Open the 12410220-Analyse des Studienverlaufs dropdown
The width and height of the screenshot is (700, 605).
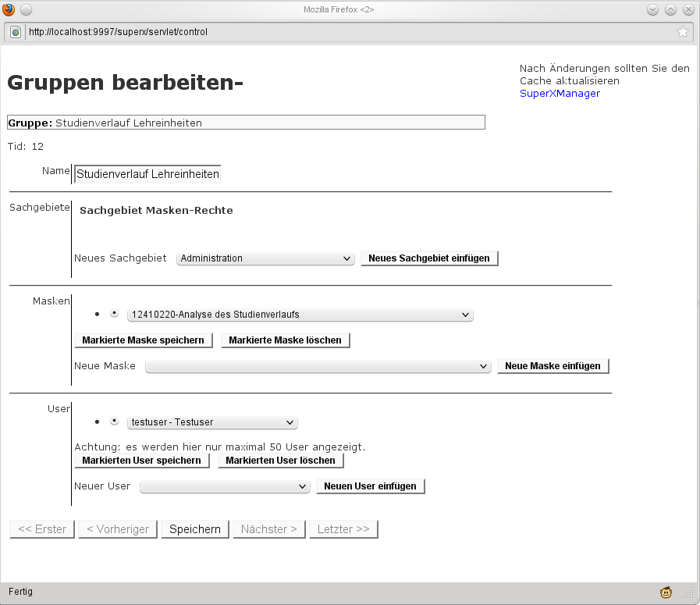click(300, 315)
